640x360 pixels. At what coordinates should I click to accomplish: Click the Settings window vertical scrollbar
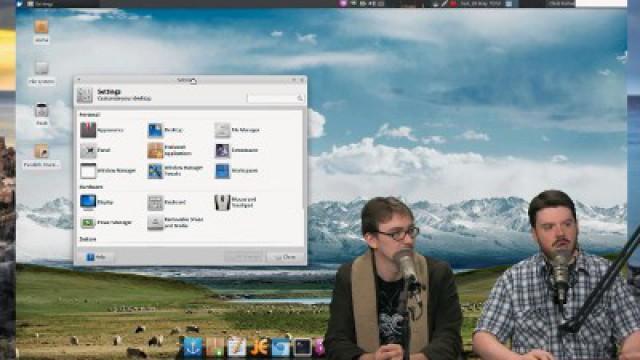coord(304,159)
